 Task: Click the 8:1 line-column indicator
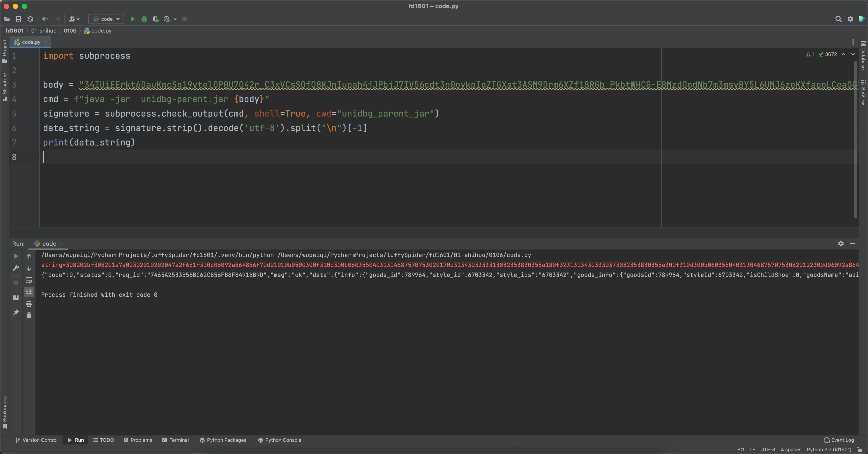pos(741,450)
